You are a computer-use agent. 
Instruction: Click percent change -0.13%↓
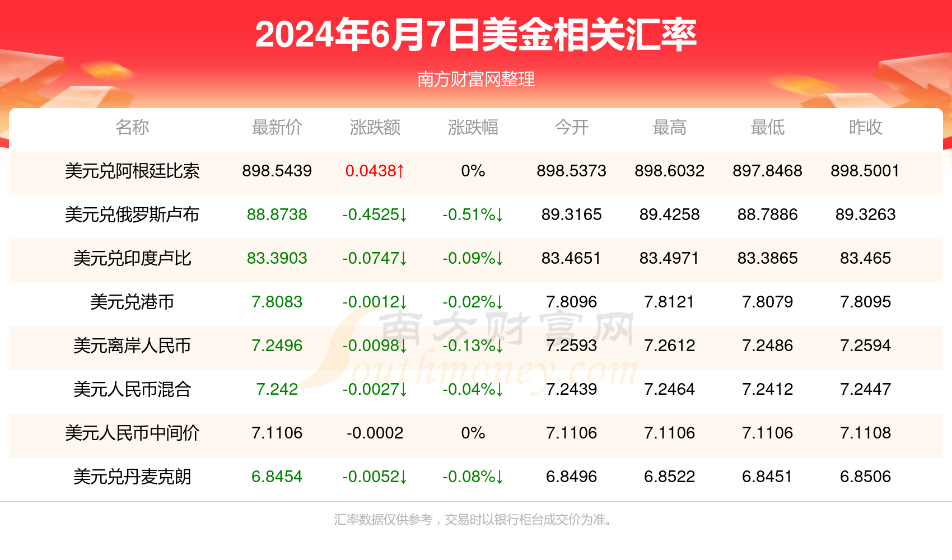473,346
